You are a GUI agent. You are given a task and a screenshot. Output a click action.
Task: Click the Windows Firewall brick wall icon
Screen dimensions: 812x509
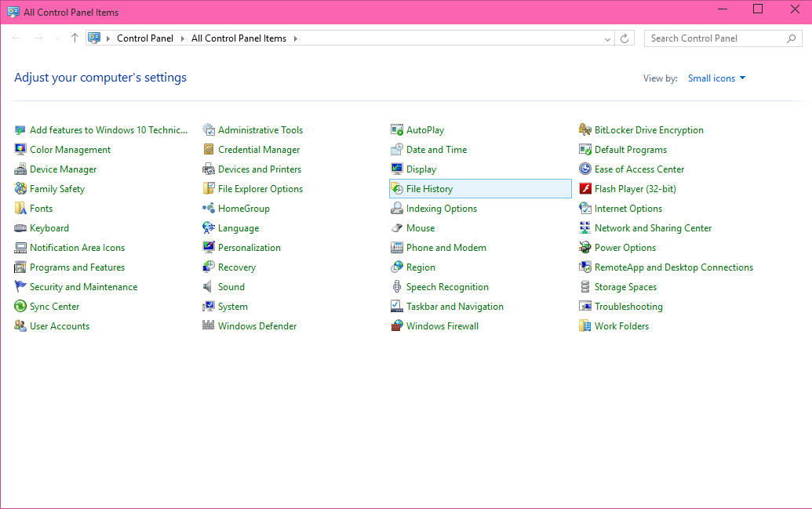click(397, 326)
